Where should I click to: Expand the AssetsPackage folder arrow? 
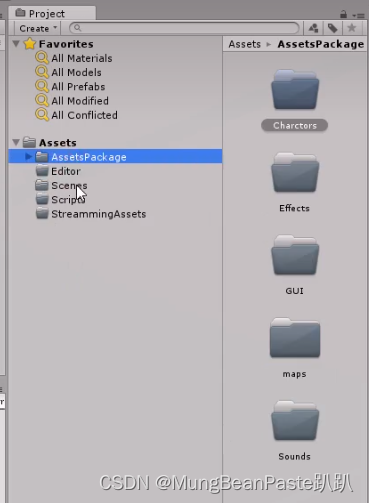coord(29,156)
